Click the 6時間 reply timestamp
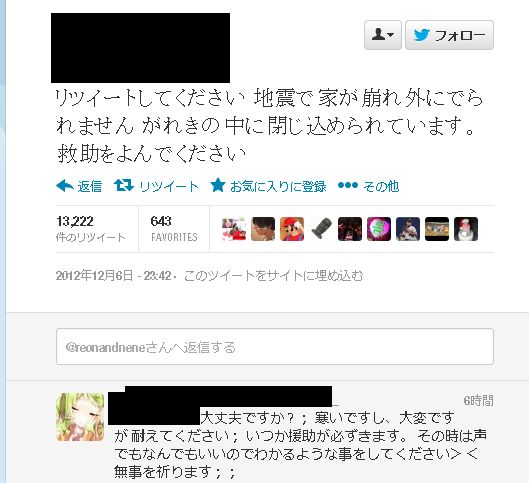The image size is (529, 483). click(x=478, y=401)
